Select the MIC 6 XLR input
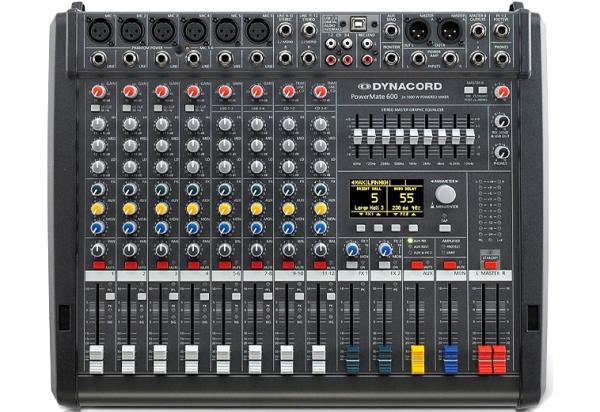Viewport: 600px width, 412px height. 258,30
